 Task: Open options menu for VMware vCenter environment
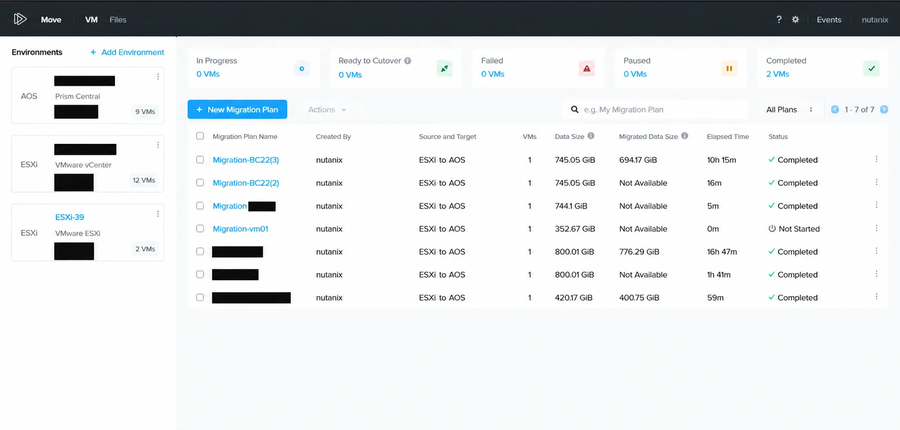(158, 145)
